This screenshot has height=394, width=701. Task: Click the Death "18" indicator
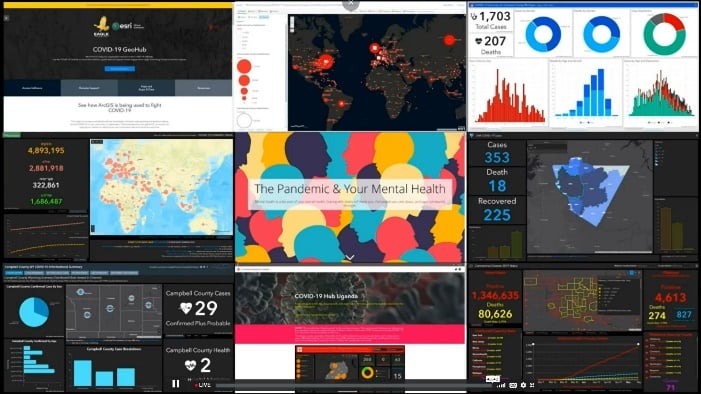pos(497,186)
